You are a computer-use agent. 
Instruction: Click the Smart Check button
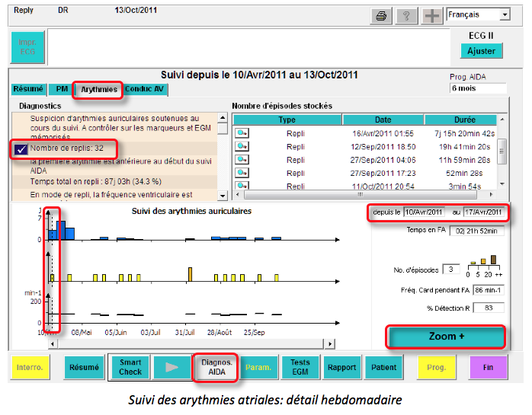(x=130, y=367)
